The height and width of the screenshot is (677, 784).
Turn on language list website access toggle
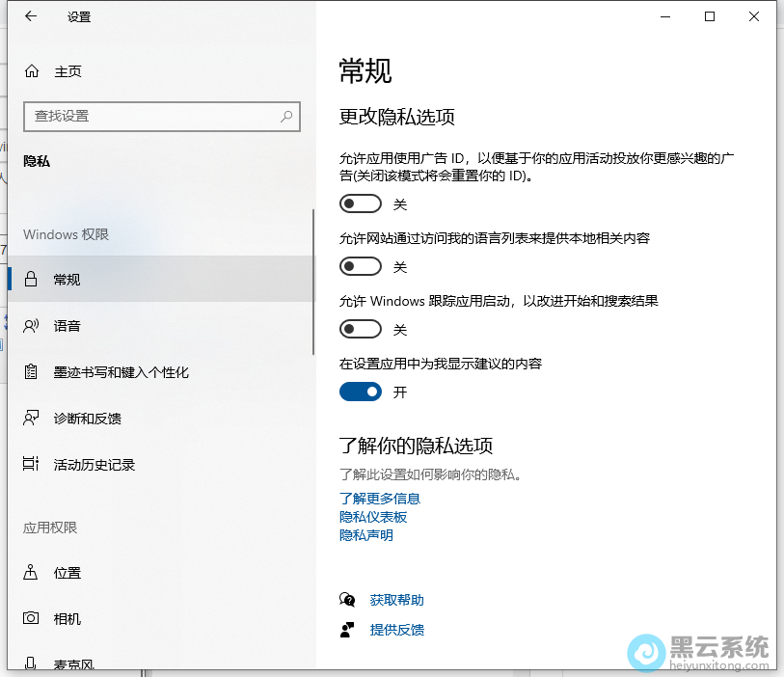tap(361, 266)
